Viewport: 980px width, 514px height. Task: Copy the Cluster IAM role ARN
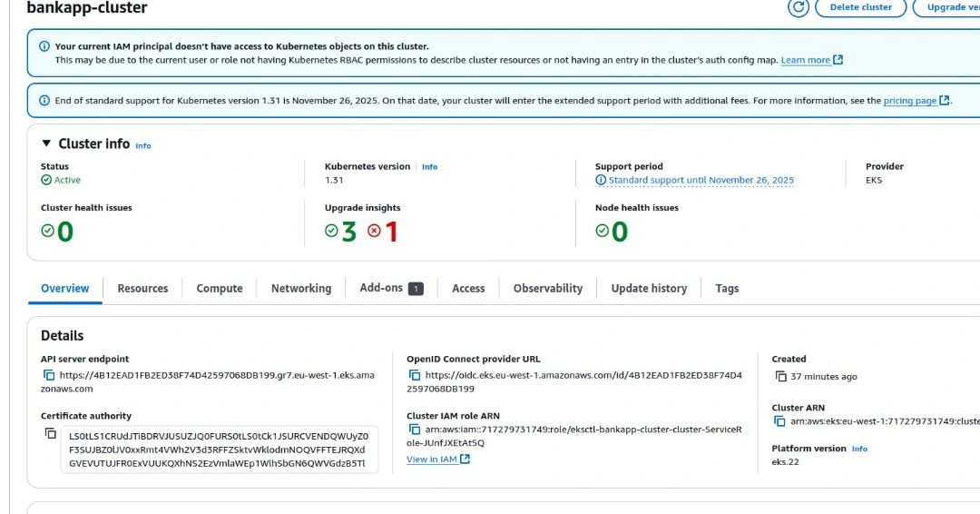click(415, 430)
